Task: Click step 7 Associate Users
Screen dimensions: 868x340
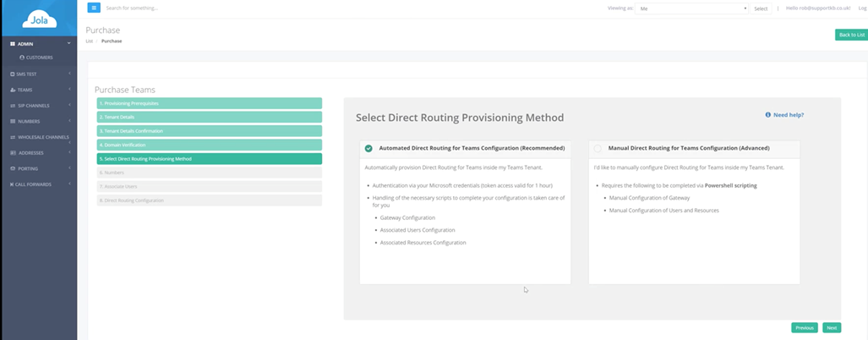Action: pos(210,187)
